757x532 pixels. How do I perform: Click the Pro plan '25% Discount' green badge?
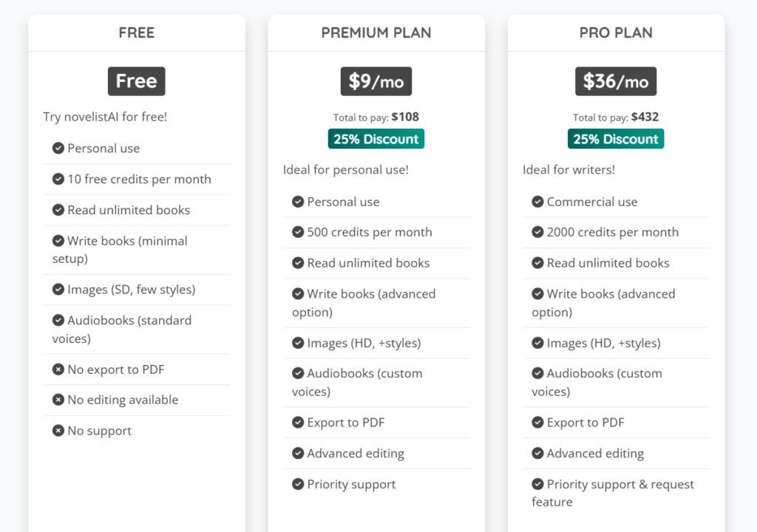click(x=616, y=139)
